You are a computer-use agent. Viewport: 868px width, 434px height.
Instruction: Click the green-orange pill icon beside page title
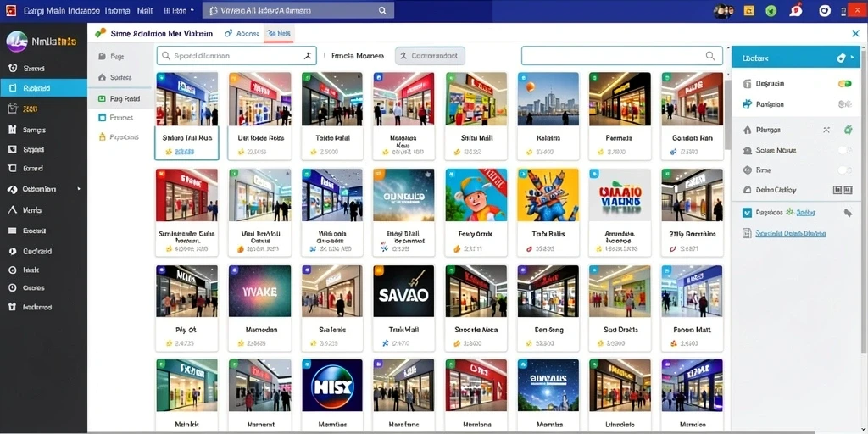click(100, 33)
